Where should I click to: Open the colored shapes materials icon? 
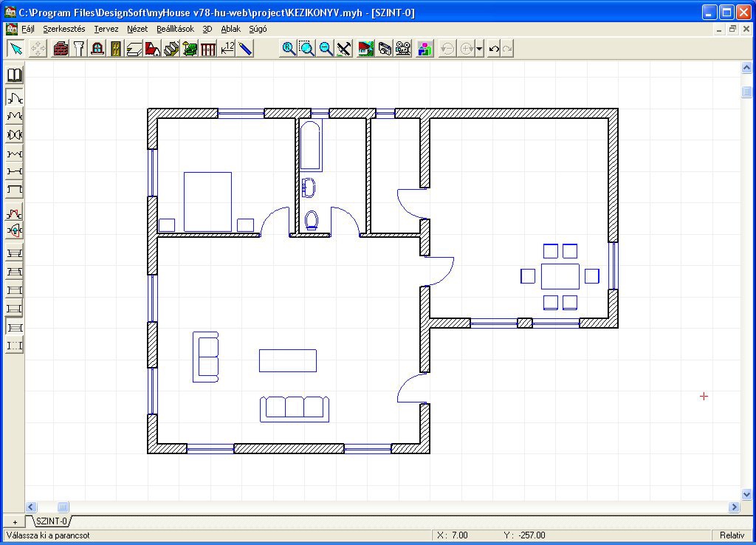[x=425, y=49]
